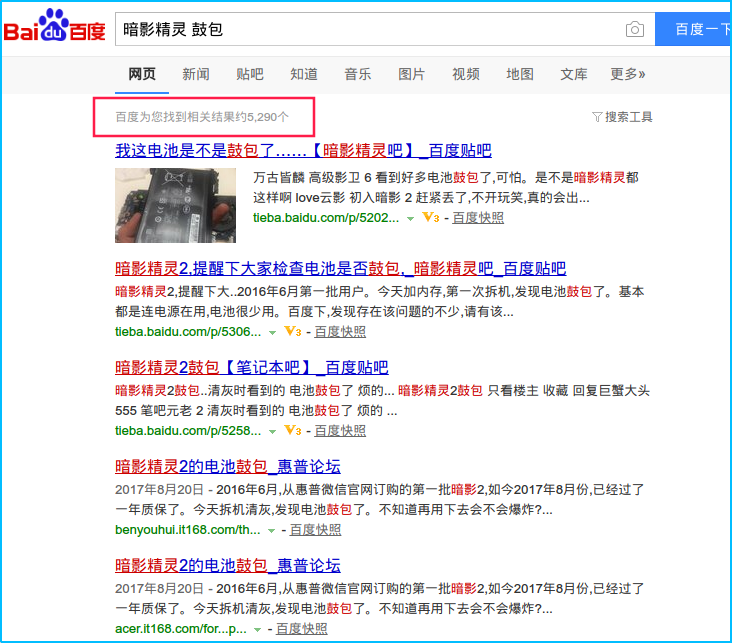Open result 我这电池是不是鼓包了 暗影精灵吧
Screen dimensions: 732x643
pyautogui.click(x=303, y=150)
